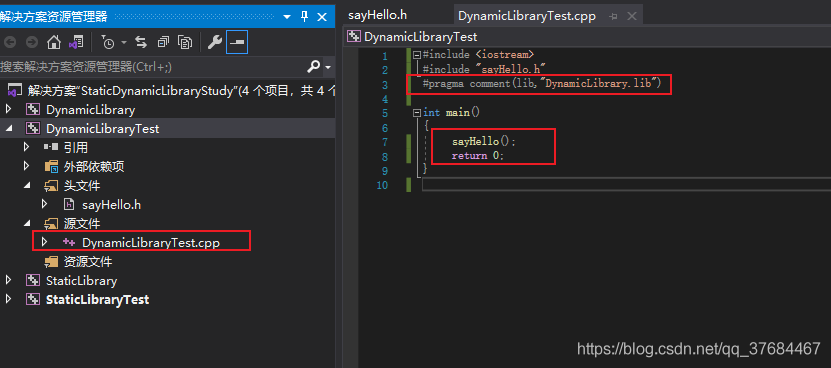Expand the 外部依赖项 node
The width and height of the screenshot is (831, 368).
click(26, 167)
